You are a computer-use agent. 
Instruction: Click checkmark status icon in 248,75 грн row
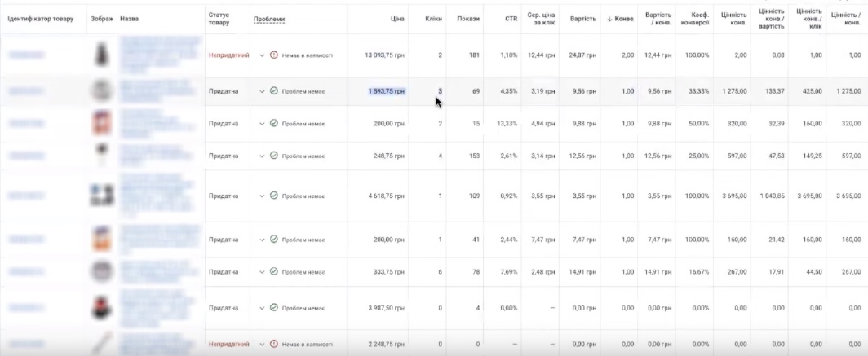pos(274,156)
